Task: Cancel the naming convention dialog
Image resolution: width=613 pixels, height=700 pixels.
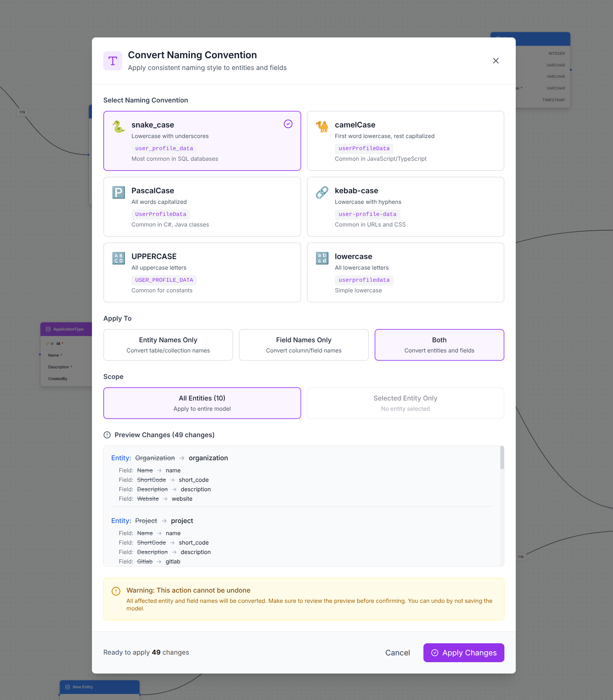Action: coord(397,653)
